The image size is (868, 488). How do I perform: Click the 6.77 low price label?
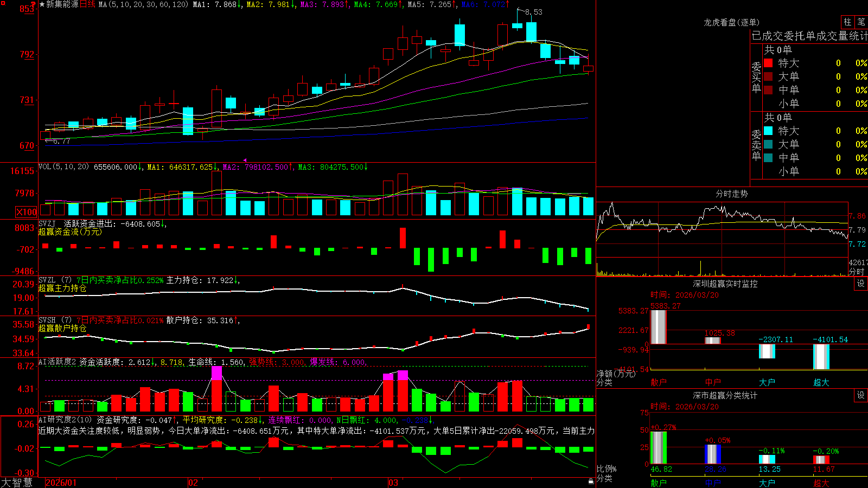(61, 141)
